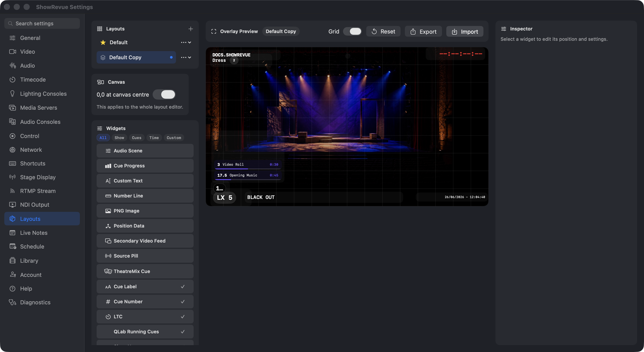Click the Lighting Consoles bulb icon
The height and width of the screenshot is (352, 644).
click(x=12, y=94)
